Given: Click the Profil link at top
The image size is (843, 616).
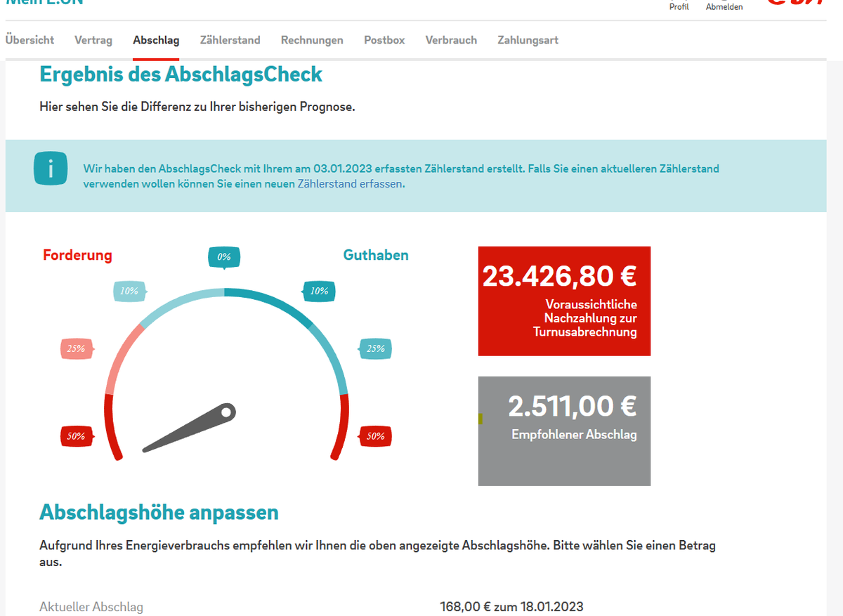Looking at the screenshot, I should tap(679, 6).
